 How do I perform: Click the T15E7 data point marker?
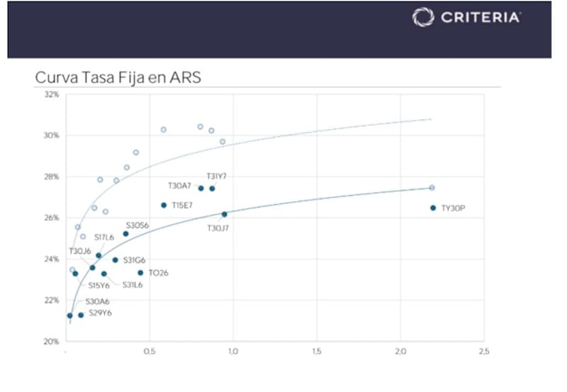[164, 205]
